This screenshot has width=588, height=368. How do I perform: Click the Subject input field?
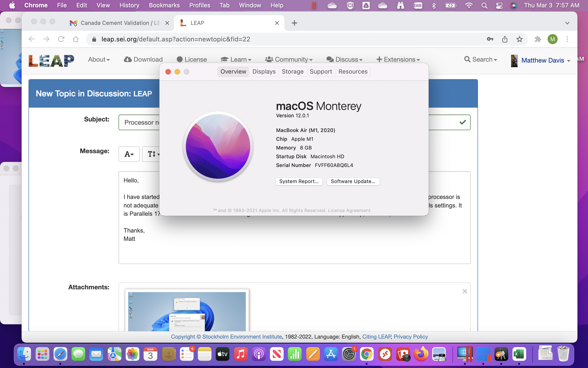coord(294,122)
